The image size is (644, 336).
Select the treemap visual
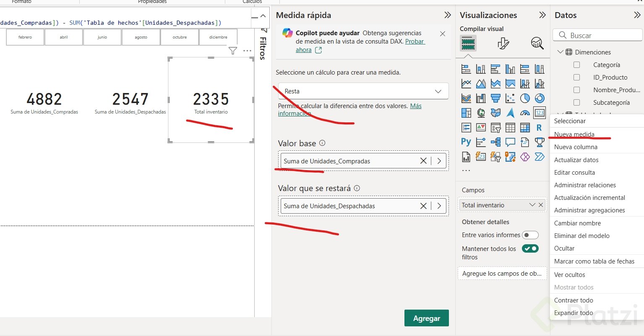[466, 113]
